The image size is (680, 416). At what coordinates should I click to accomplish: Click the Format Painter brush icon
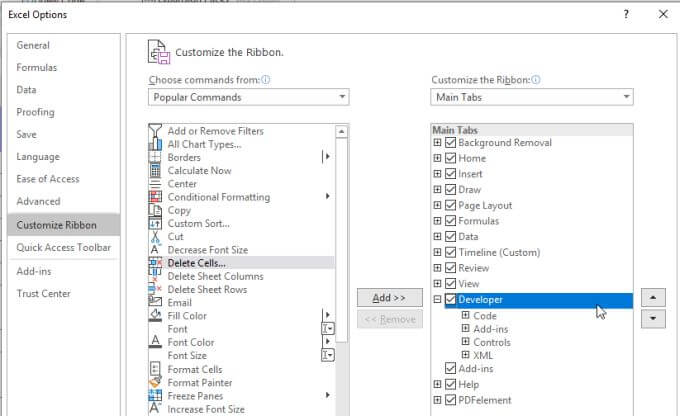coord(155,383)
